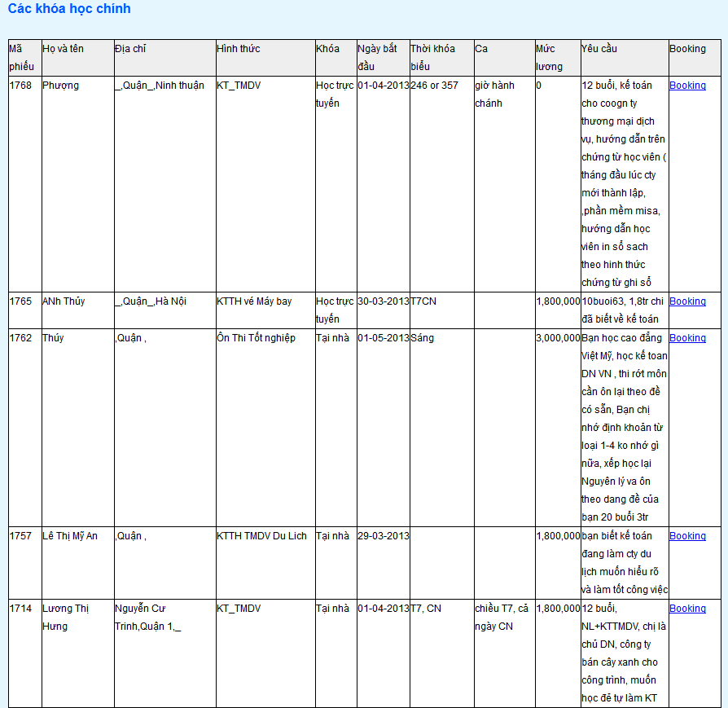Select the 'Yêu cầu' column header
728x708 pixels.
(x=599, y=49)
